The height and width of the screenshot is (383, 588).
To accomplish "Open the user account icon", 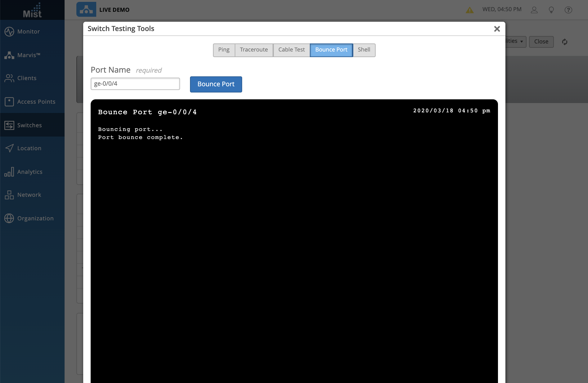I will pyautogui.click(x=534, y=10).
